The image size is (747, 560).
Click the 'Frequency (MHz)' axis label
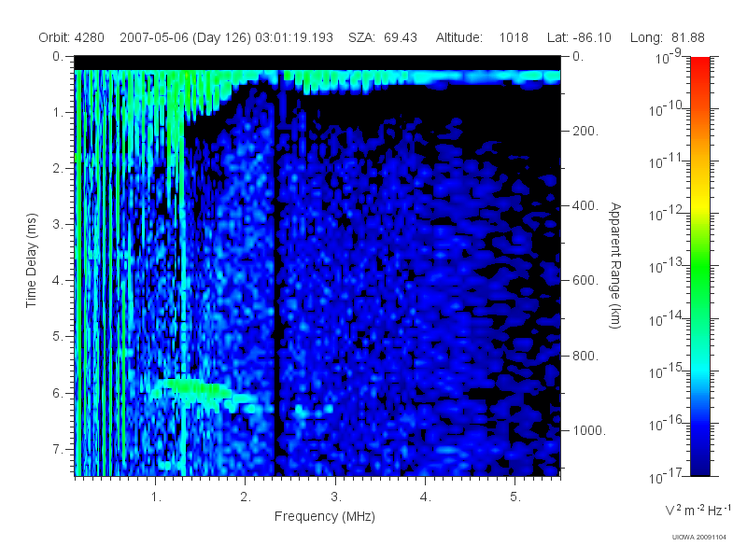click(324, 517)
